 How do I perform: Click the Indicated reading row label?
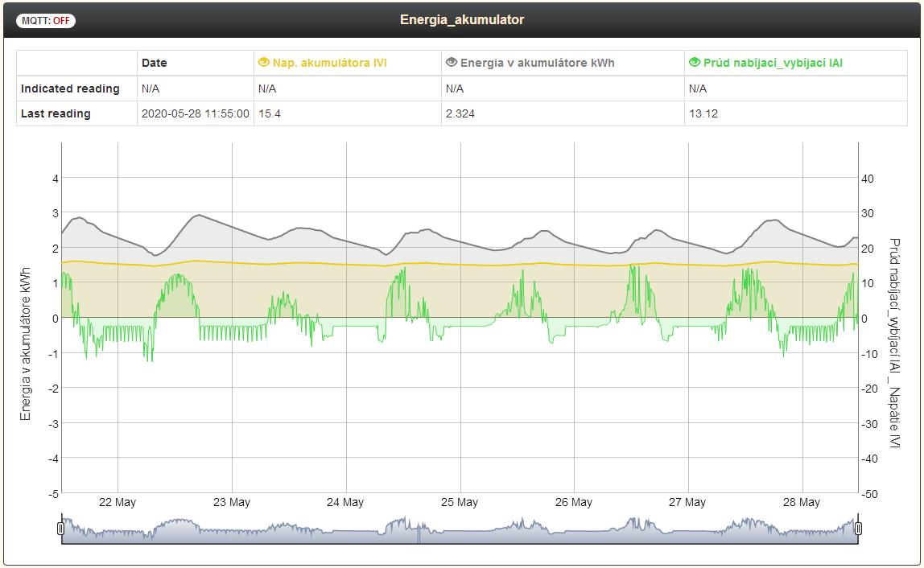[70, 88]
